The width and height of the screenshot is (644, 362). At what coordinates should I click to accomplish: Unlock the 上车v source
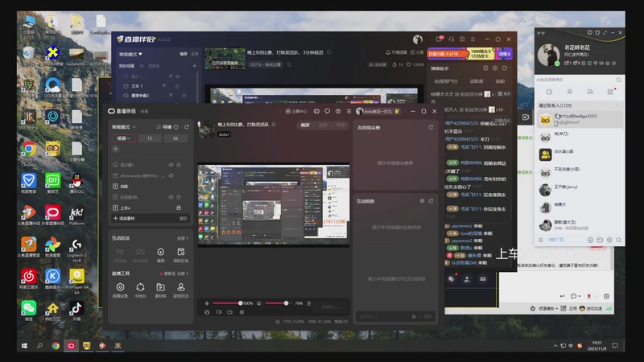(179, 208)
